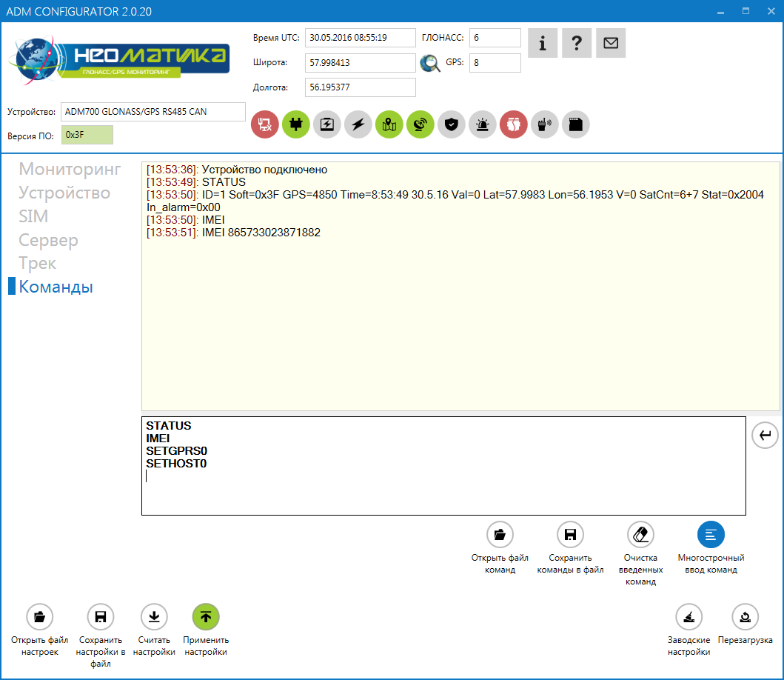
Task: Click the info 'i' button
Action: click(543, 43)
